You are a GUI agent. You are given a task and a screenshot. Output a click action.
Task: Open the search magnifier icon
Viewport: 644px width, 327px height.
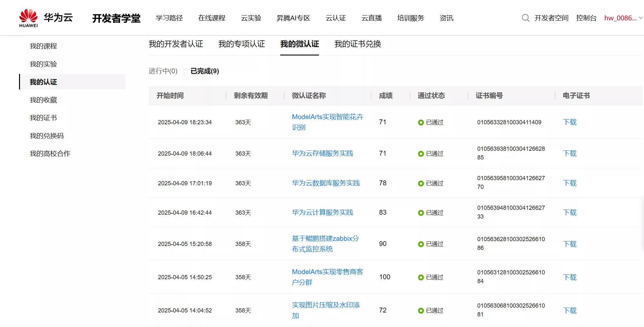coord(525,18)
